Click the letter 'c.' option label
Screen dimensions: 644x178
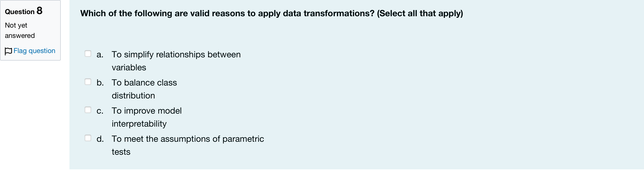click(x=100, y=111)
